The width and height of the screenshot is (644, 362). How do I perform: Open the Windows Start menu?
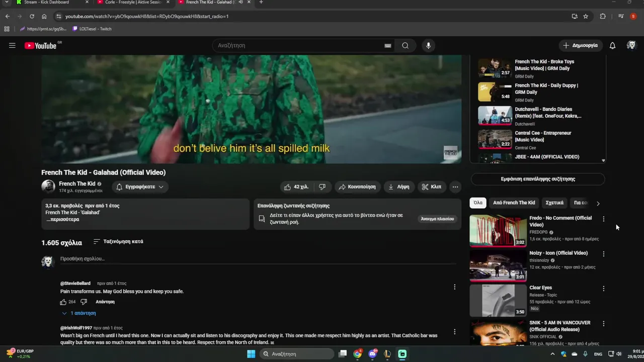[251, 354]
